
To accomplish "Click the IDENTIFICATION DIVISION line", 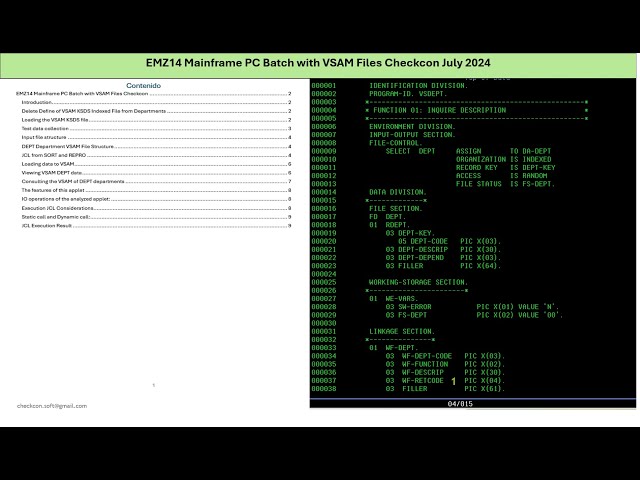I will pos(418,85).
